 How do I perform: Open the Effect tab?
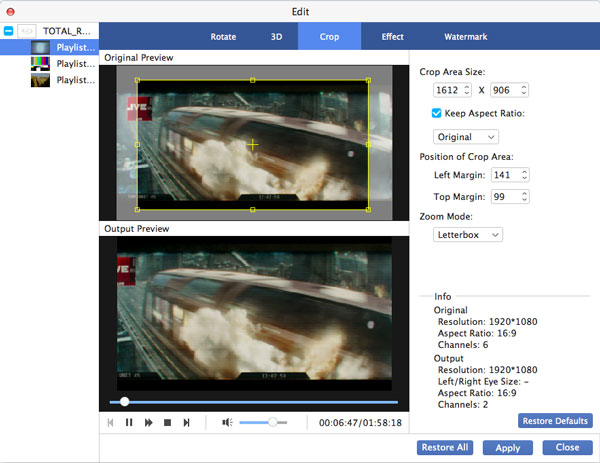(x=393, y=37)
